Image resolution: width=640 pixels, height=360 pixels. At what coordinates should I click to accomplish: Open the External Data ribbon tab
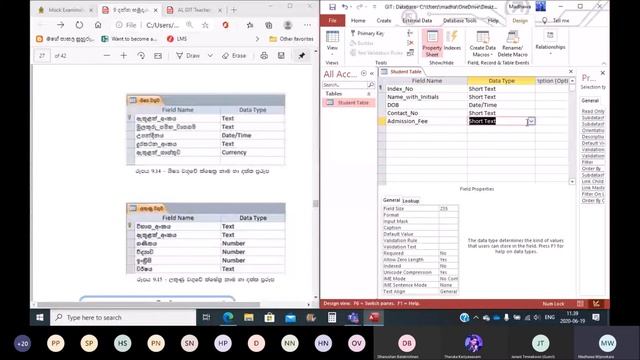[x=417, y=20]
